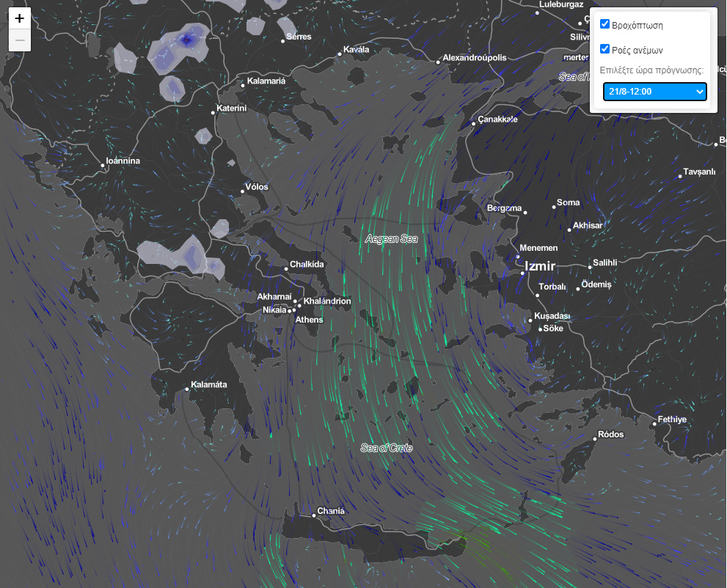727x588 pixels.
Task: Click the Ioánnina city marker
Action: point(103,166)
